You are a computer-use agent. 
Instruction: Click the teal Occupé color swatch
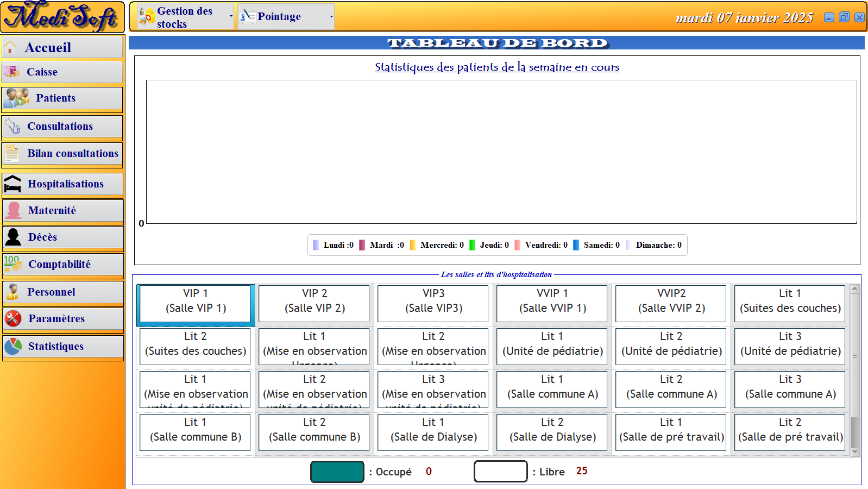click(x=337, y=472)
